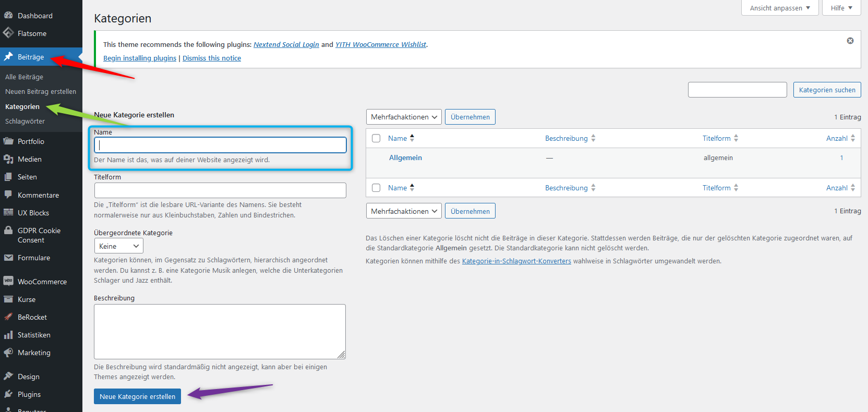Image resolution: width=868 pixels, height=412 pixels.
Task: Focus the Titelform input field
Action: point(220,190)
